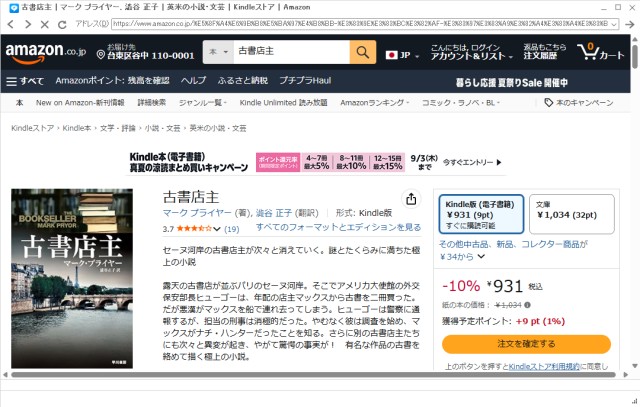This screenshot has width=640, height=407.
Task: Click the go arrow beside address bar
Action: tap(629, 24)
